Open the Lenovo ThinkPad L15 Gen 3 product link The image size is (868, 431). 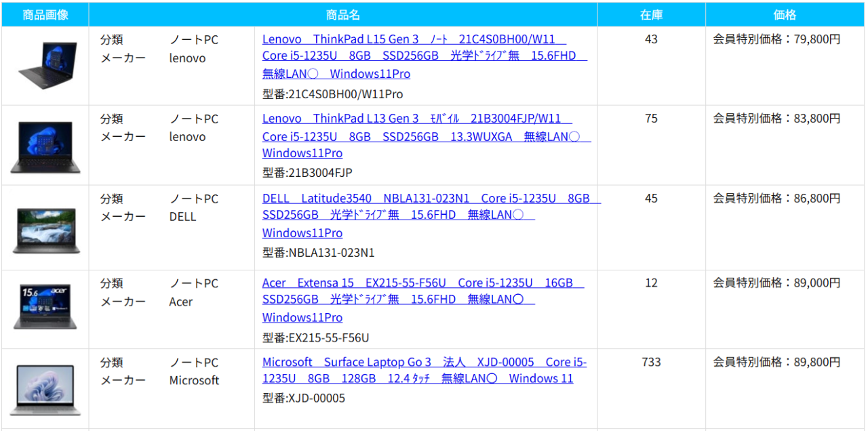coord(425,57)
